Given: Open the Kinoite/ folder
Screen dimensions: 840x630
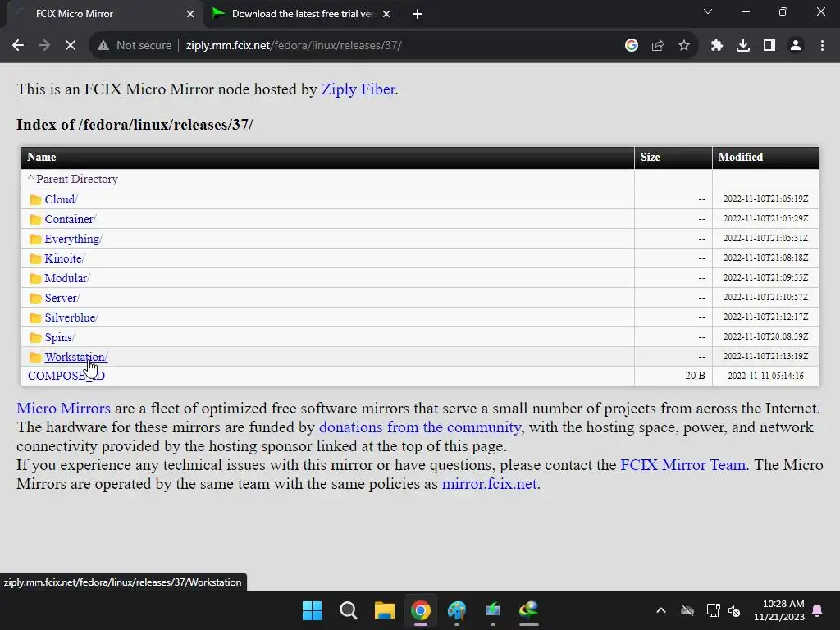Looking at the screenshot, I should tap(64, 258).
